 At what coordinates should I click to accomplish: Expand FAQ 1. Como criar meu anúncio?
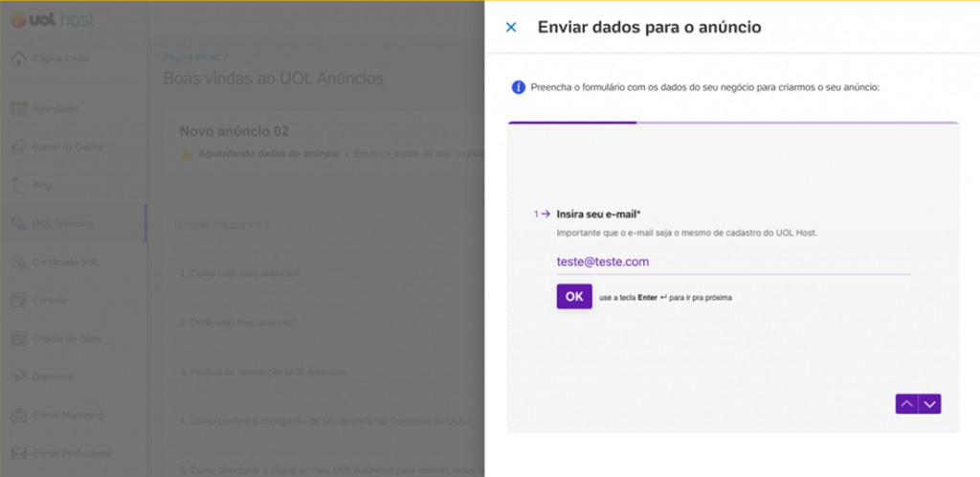[x=239, y=274]
